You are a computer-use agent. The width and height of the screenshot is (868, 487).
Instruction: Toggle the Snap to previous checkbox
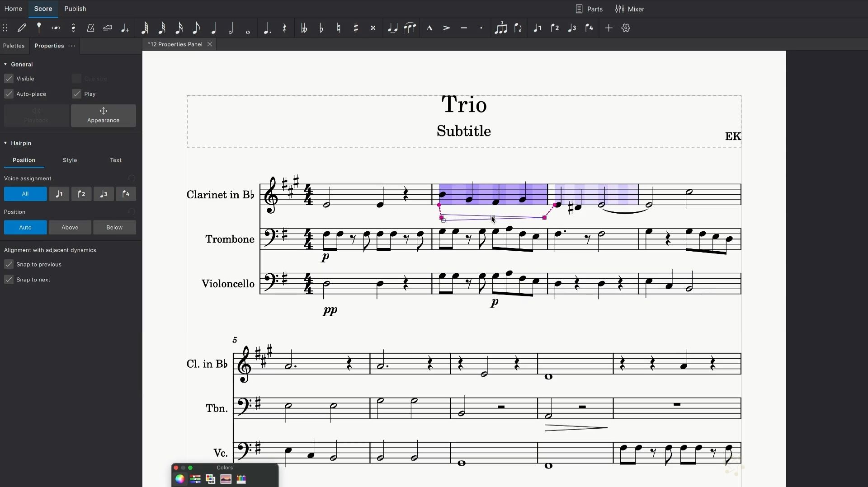click(x=9, y=264)
